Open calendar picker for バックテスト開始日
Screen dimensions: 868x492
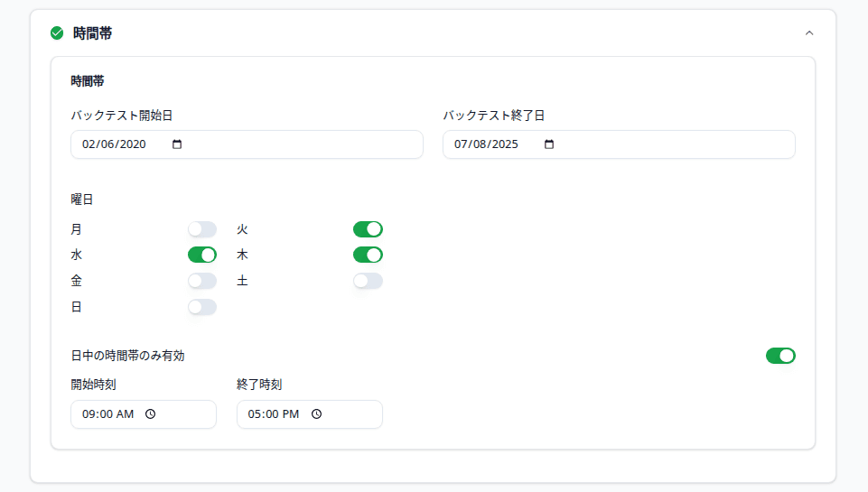coord(177,144)
